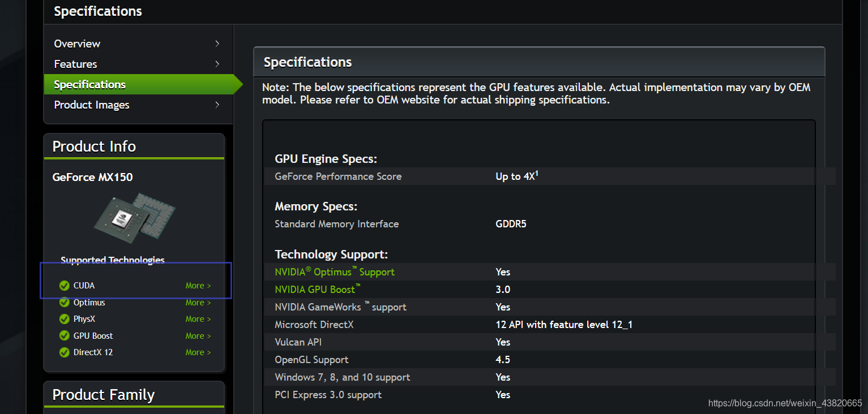Click the 12 API with feature level 12_1 value
The width and height of the screenshot is (868, 414).
coord(564,325)
